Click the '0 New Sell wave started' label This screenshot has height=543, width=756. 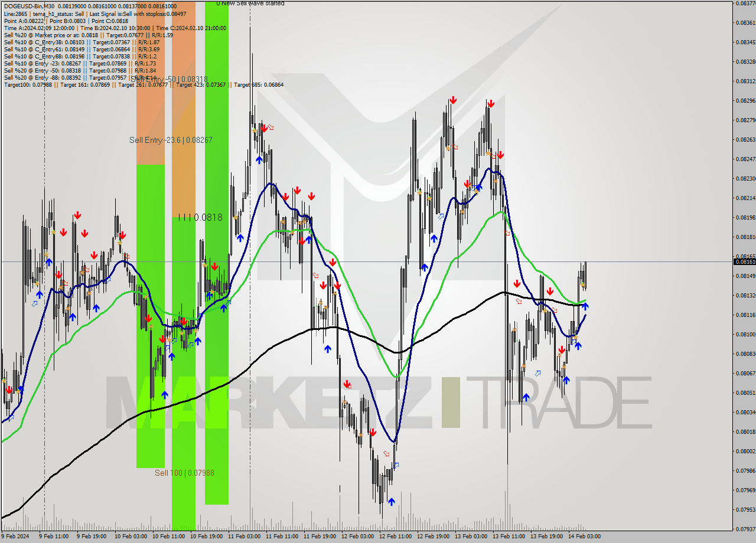coord(250,4)
